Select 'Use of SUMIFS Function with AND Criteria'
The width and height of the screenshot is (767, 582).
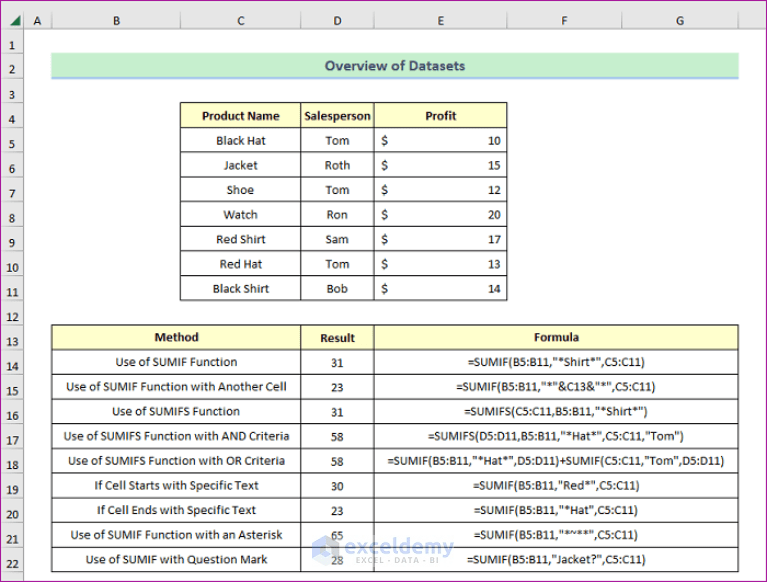(x=176, y=436)
